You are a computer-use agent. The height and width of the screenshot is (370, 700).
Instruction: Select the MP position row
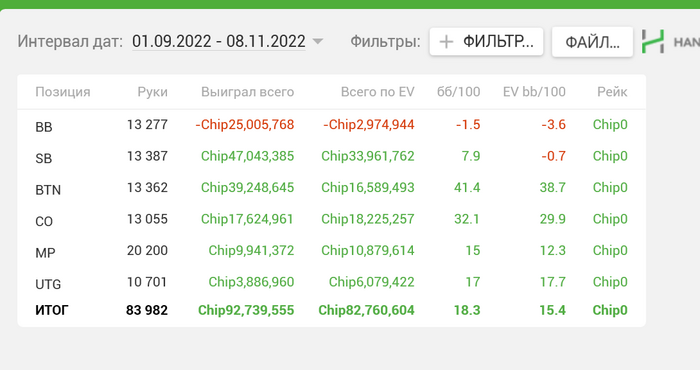pos(331,251)
